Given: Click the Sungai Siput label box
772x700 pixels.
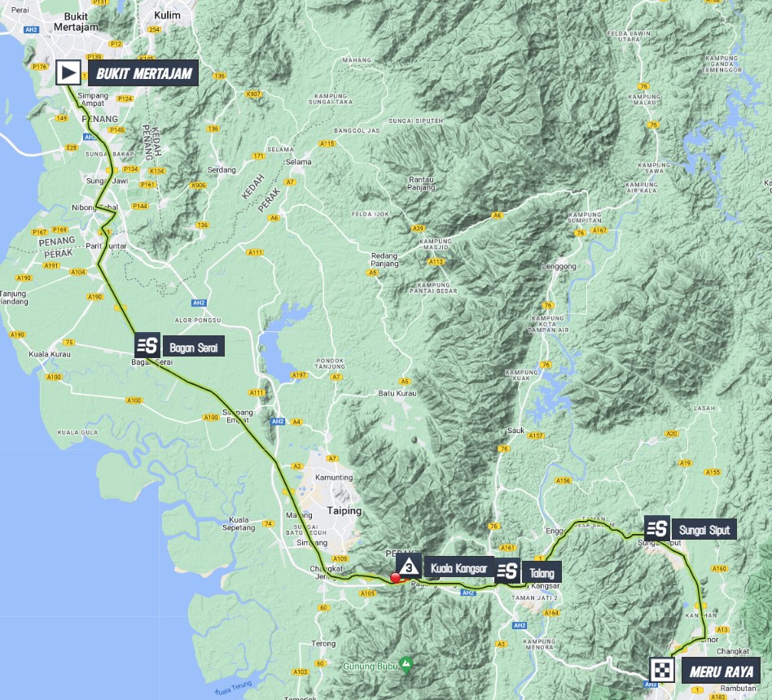Looking at the screenshot, I should [704, 529].
